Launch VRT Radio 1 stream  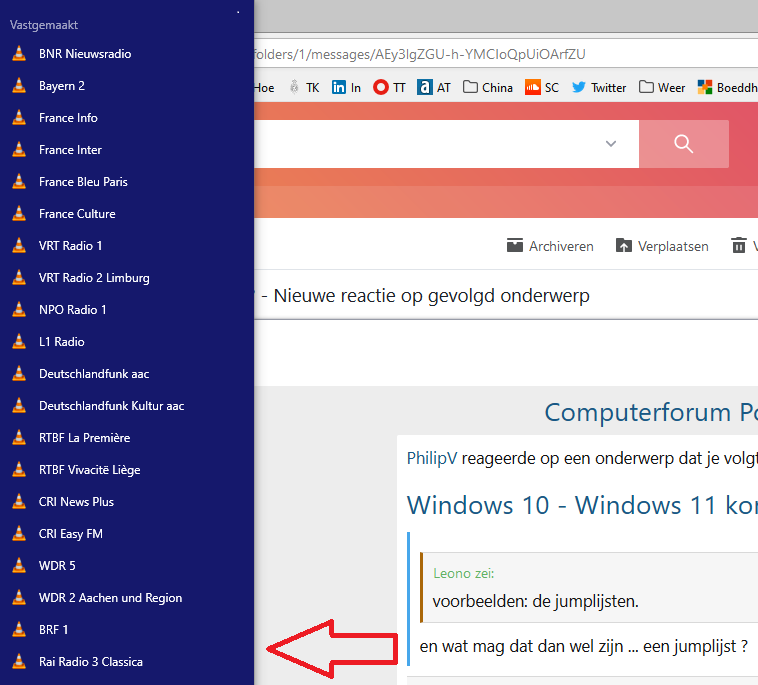(x=70, y=246)
